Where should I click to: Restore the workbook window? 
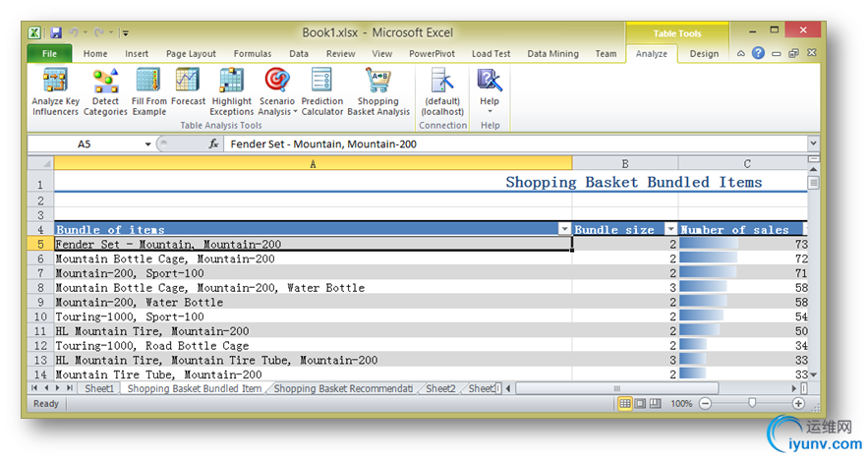[794, 53]
